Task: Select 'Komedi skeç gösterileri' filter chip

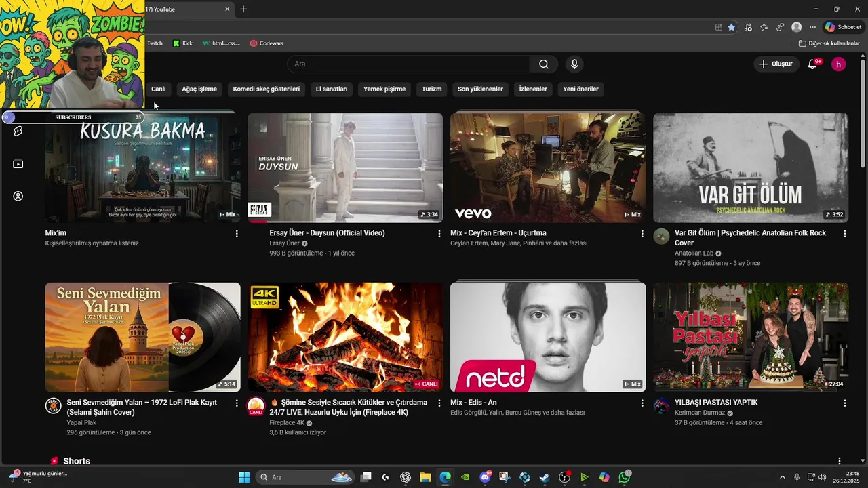Action: (x=266, y=89)
